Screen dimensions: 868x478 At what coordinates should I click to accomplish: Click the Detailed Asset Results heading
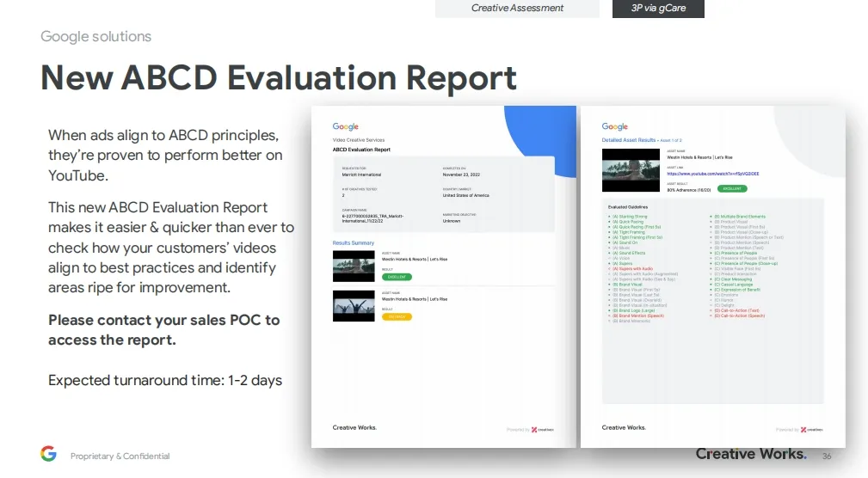(629, 139)
